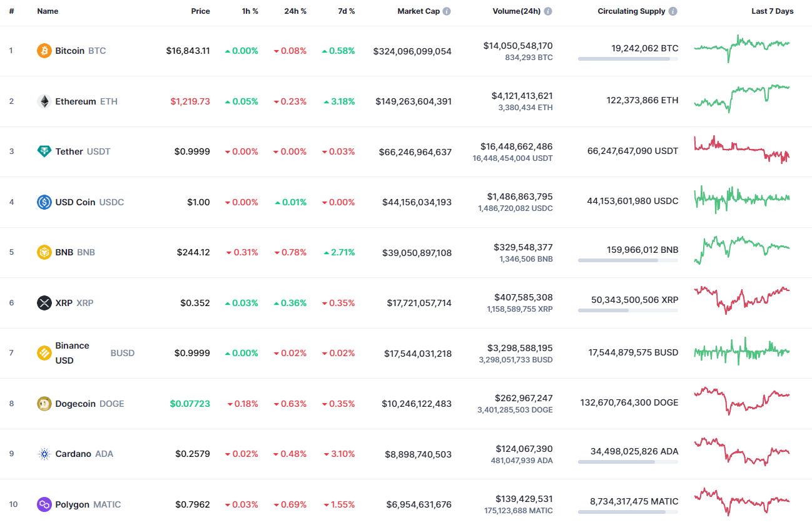Click the Dogecoin logo
The height and width of the screenshot is (527, 812).
click(x=43, y=404)
